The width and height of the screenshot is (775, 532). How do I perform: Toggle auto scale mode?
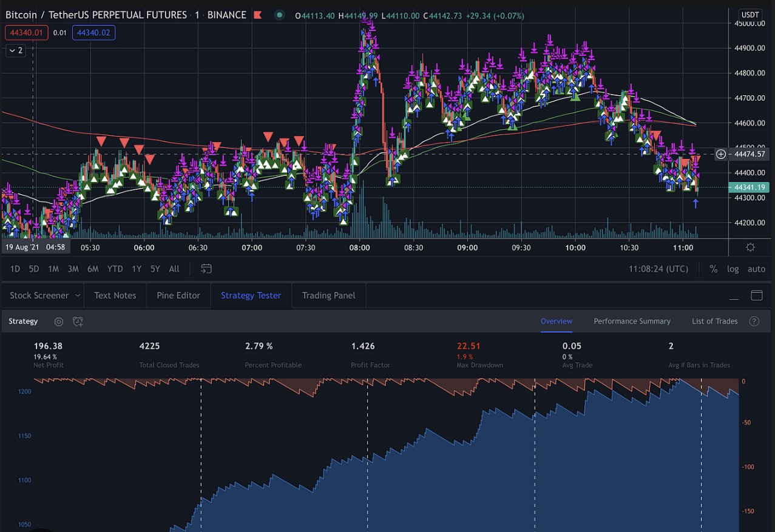[756, 269]
